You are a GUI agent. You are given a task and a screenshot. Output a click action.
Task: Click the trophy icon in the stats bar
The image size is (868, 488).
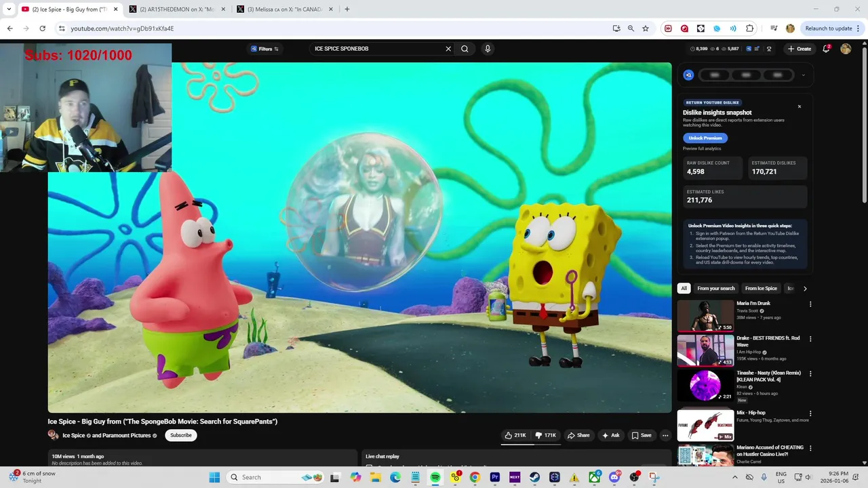pyautogui.click(x=769, y=49)
